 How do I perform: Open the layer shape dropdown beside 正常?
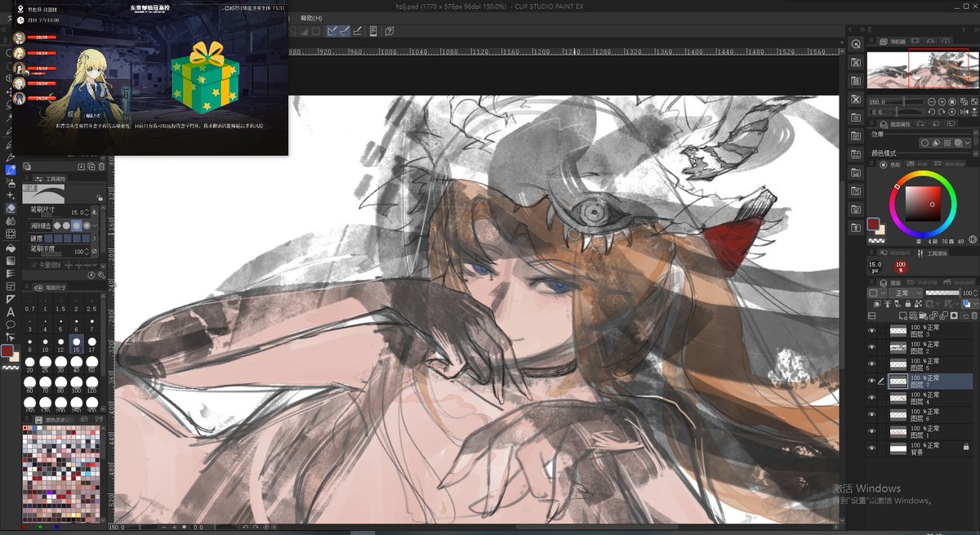tap(877, 293)
